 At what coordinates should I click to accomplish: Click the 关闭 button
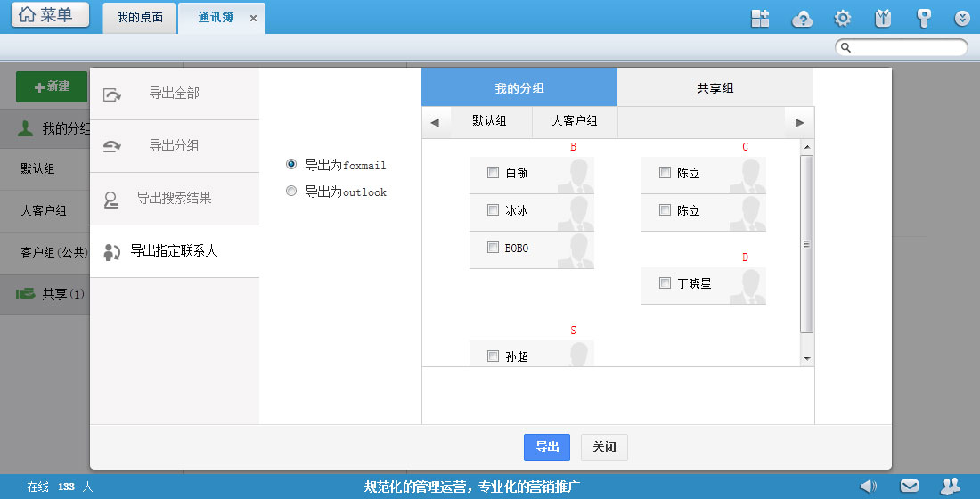[x=604, y=447]
